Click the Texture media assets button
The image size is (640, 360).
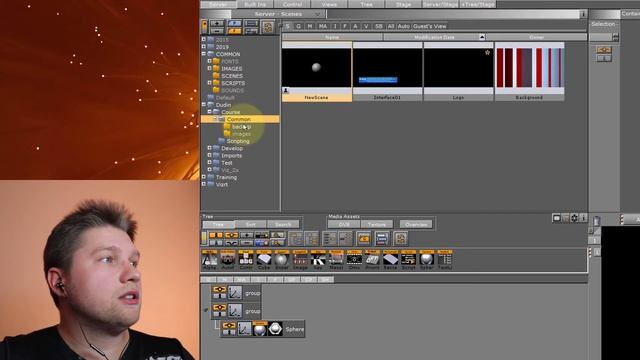(377, 224)
